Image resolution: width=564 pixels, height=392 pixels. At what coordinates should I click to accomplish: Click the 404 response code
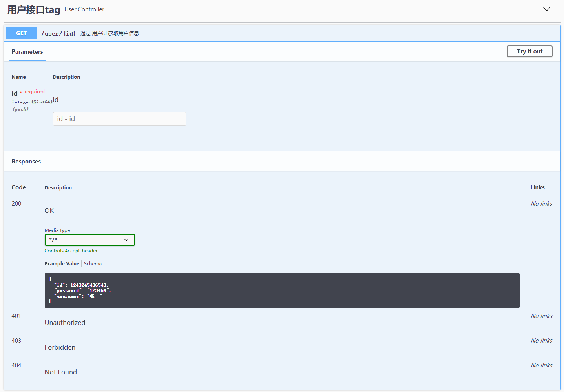(16, 365)
